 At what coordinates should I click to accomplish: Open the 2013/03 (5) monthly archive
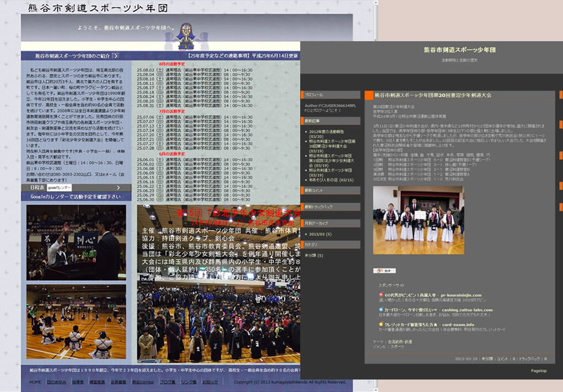pyautogui.click(x=320, y=234)
